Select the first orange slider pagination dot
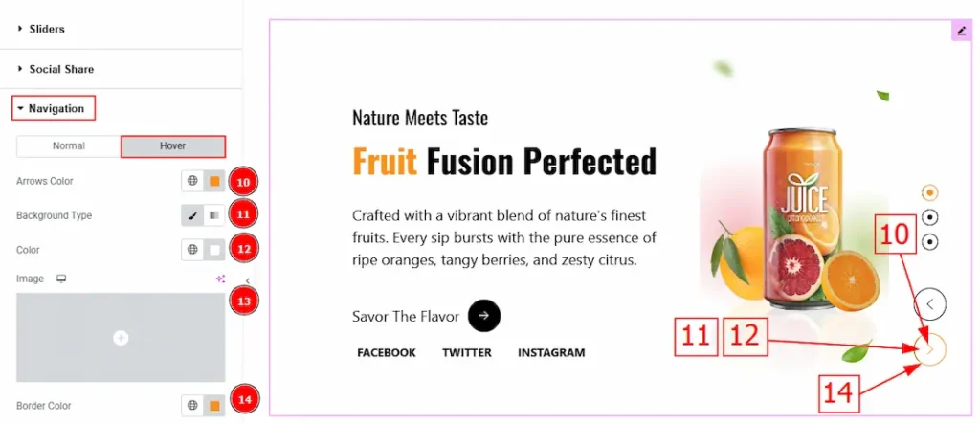The height and width of the screenshot is (424, 980). pyautogui.click(x=929, y=193)
